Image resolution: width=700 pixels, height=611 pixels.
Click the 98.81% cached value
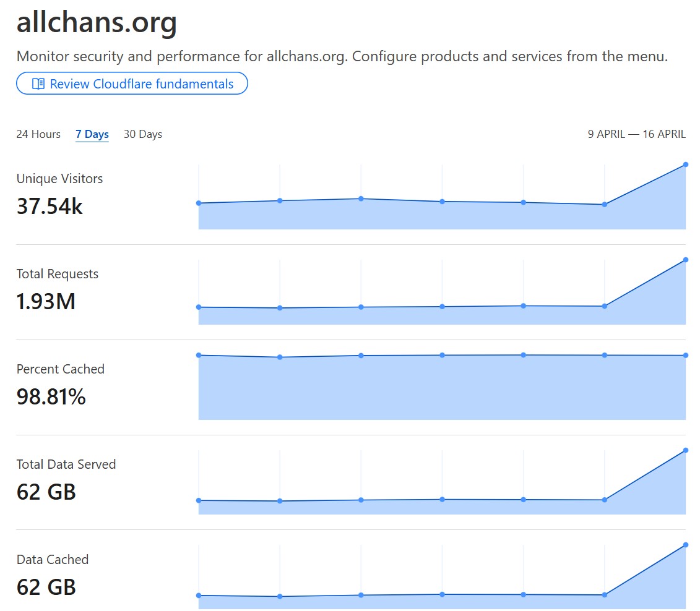[51, 397]
